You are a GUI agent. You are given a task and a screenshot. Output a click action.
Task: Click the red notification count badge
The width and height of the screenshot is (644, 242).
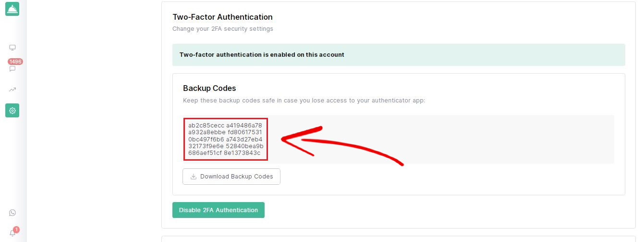point(16,229)
